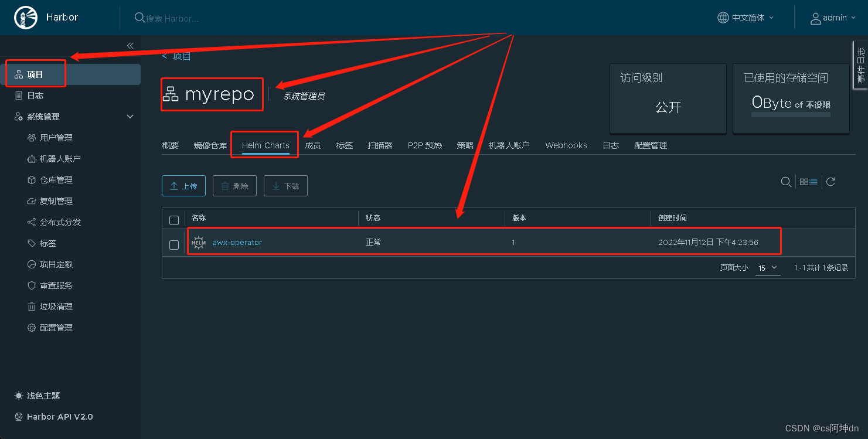Click the storage usage progress bar
868x439 pixels.
click(x=791, y=115)
